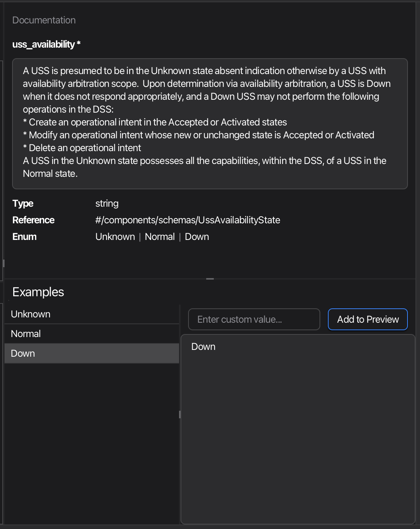Click the Reference label row
This screenshot has width=420, height=529.
pyautogui.click(x=33, y=220)
